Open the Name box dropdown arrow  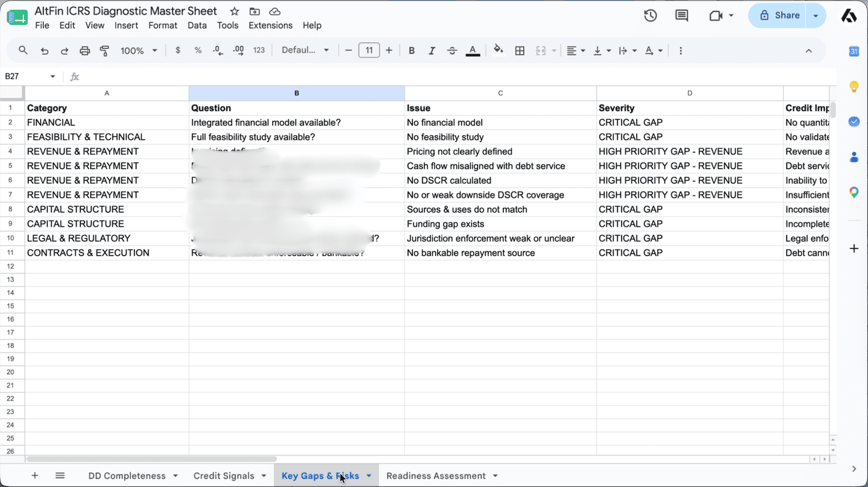pos(53,77)
